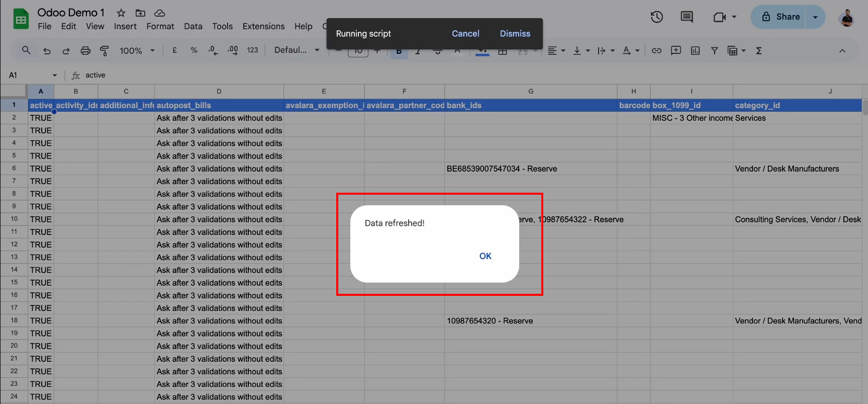This screenshot has width=868, height=404.
Task: Open the Data menu
Action: coord(193,26)
